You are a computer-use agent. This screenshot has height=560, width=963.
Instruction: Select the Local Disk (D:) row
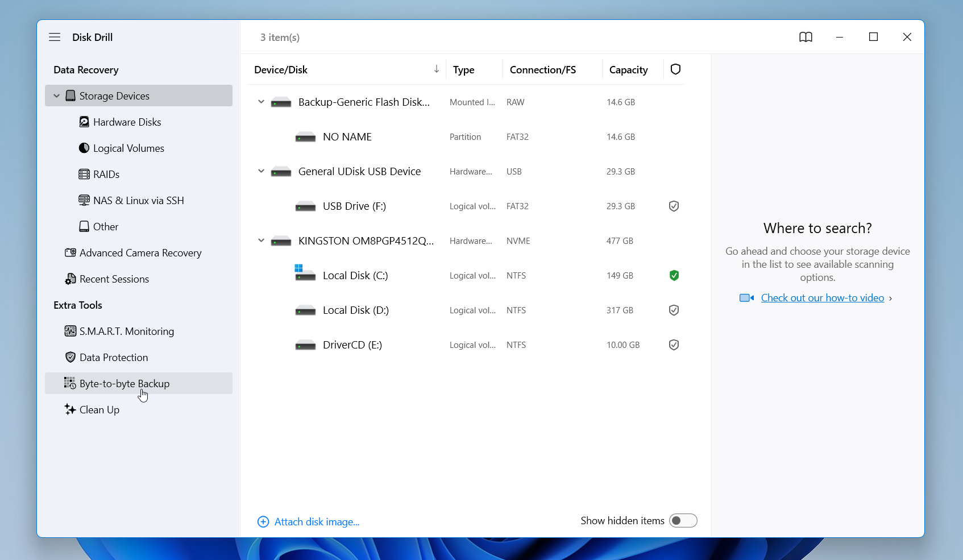click(355, 310)
